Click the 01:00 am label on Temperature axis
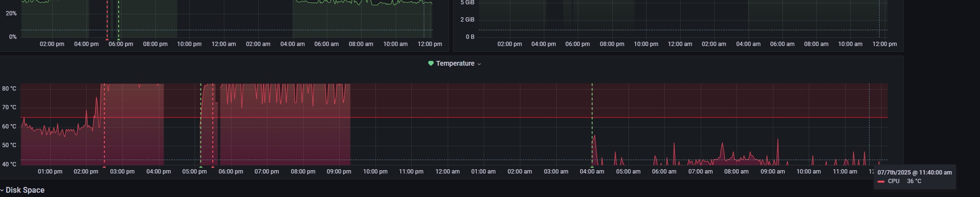Image resolution: width=980 pixels, height=197 pixels. [483, 172]
